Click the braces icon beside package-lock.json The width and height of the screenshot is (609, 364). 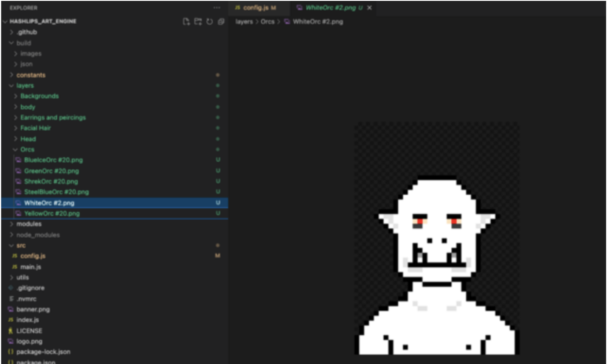point(11,352)
